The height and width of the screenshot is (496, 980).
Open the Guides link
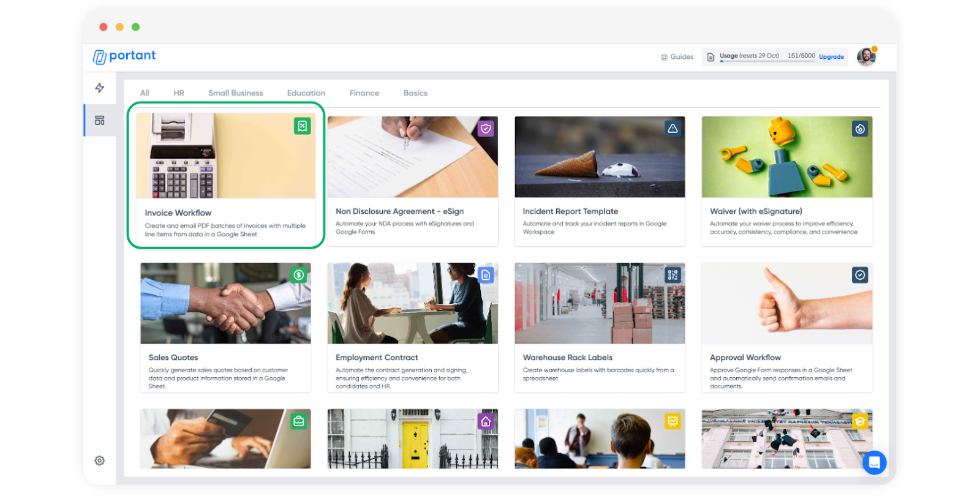point(677,57)
